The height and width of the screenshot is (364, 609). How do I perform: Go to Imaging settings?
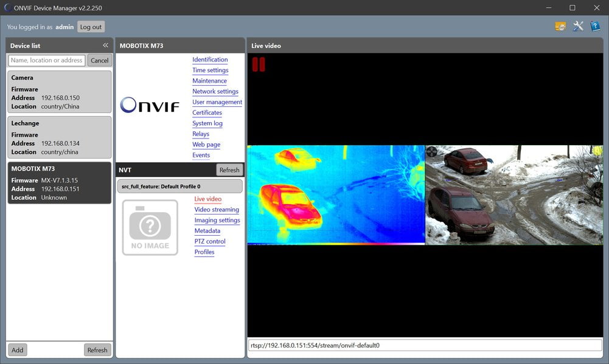coord(217,220)
